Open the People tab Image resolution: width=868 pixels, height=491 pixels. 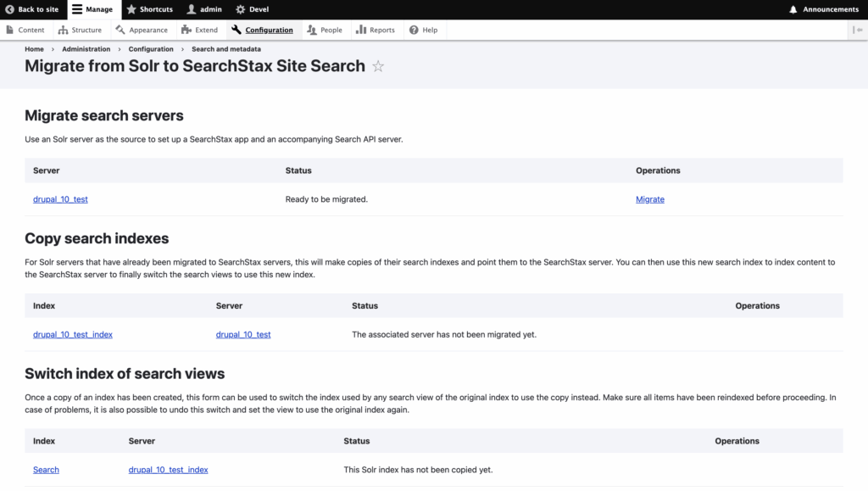click(x=325, y=30)
